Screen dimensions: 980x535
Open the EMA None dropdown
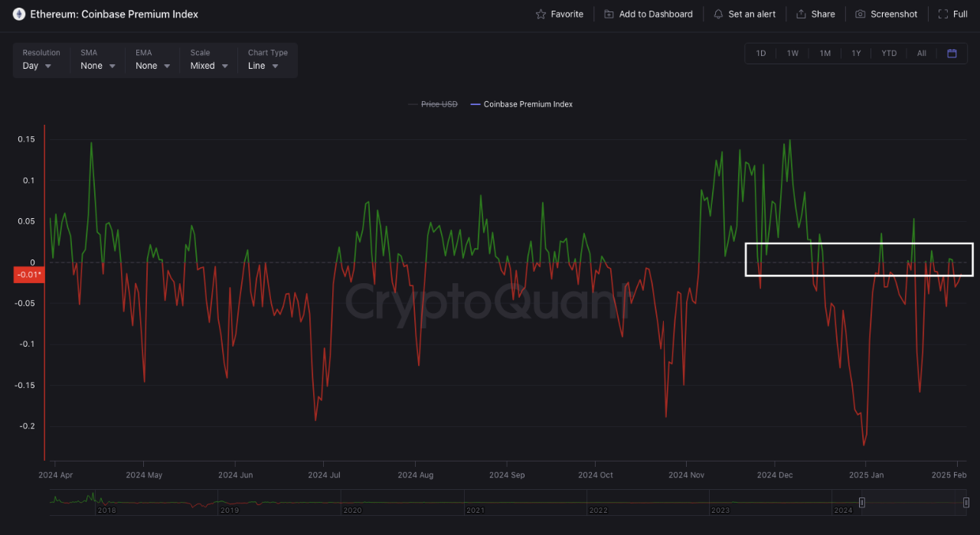click(152, 60)
